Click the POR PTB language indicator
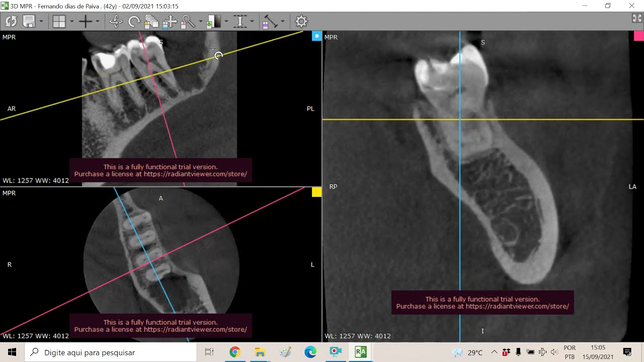 point(570,352)
